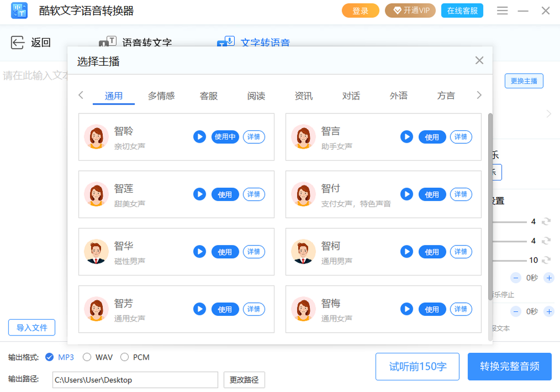Apply 智言 voice with 使用 button

pos(432,137)
